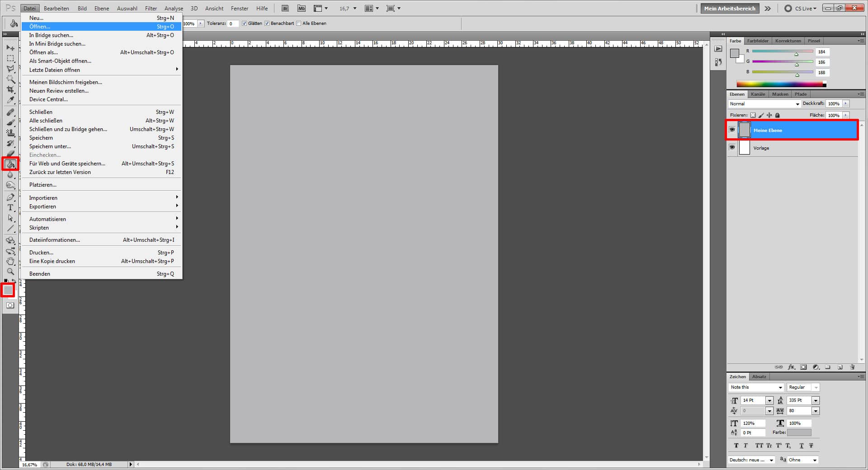Switch to the Absatz tab
The image size is (868, 470).
click(x=759, y=376)
